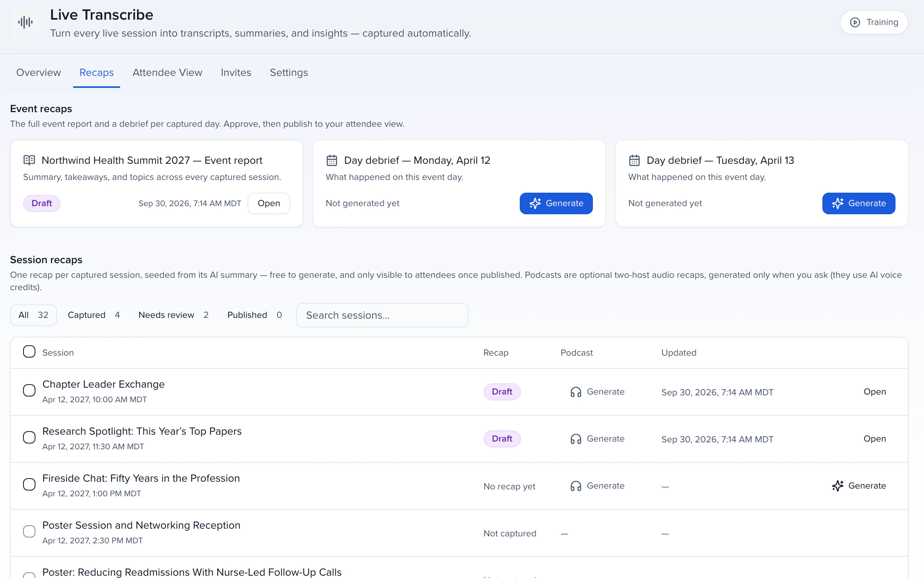This screenshot has width=924, height=578.
Task: Click the Draft badge for Chapter Leader Exchange
Action: 502,392
